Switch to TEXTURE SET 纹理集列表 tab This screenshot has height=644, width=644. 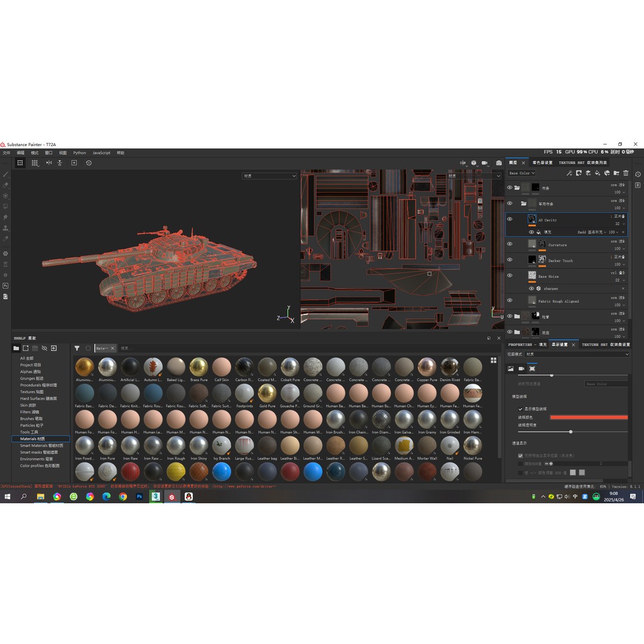point(583,163)
